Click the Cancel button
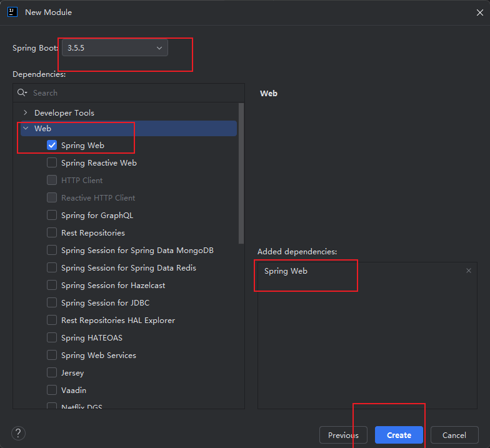 (x=454, y=435)
